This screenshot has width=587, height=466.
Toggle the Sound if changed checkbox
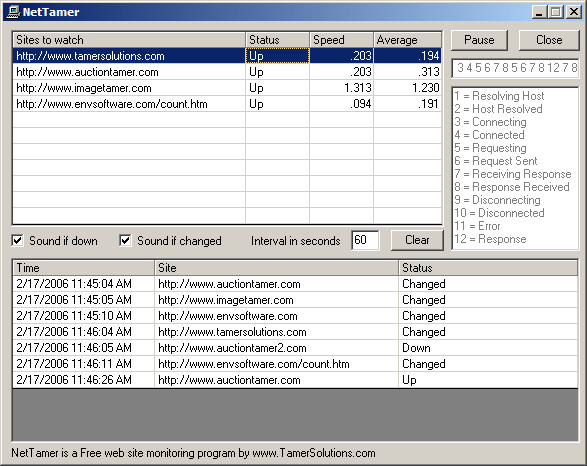coord(125,240)
